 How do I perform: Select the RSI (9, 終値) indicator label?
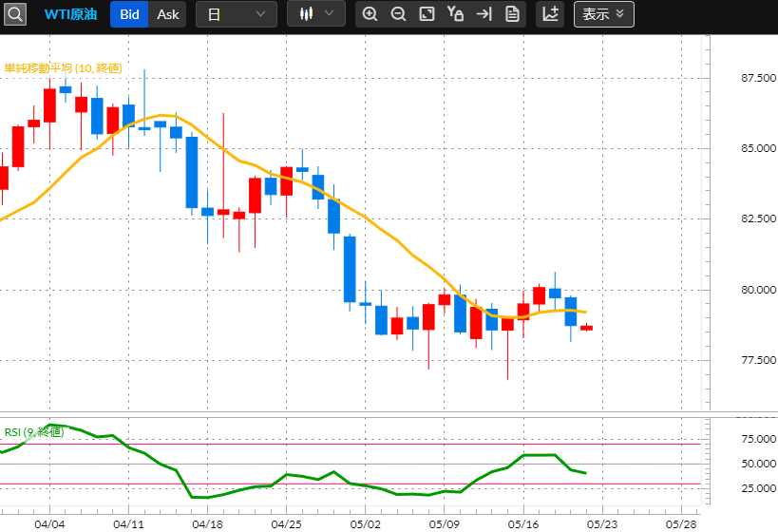[34, 431]
